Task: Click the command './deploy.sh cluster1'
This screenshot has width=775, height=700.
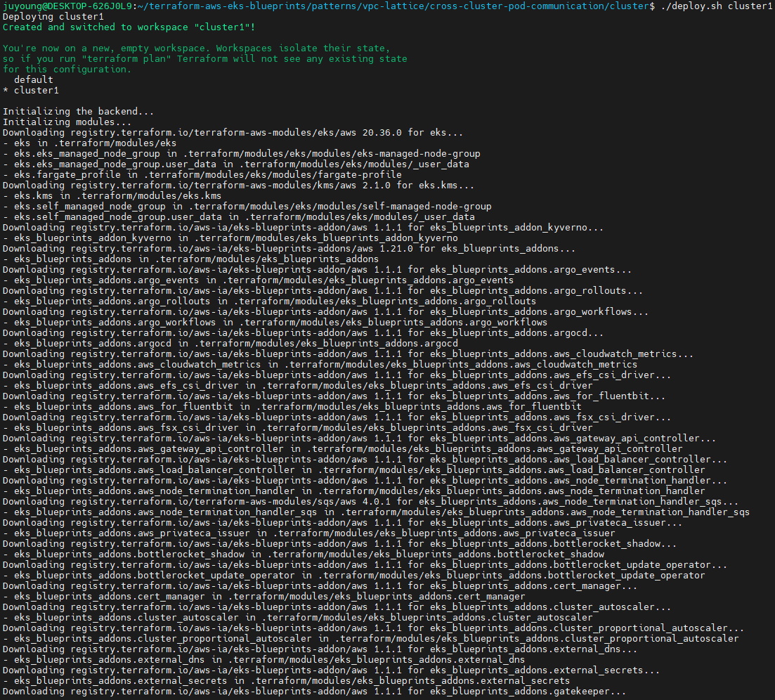Action: point(716,6)
